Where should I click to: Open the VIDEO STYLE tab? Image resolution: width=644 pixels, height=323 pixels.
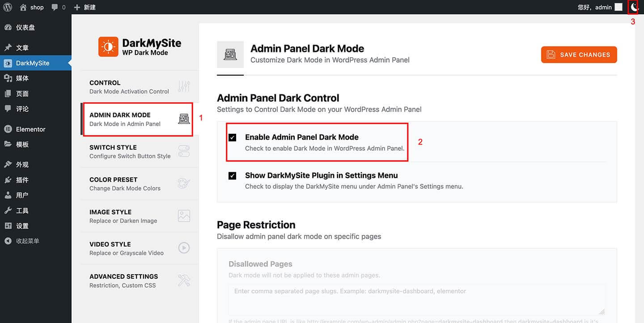coord(140,248)
